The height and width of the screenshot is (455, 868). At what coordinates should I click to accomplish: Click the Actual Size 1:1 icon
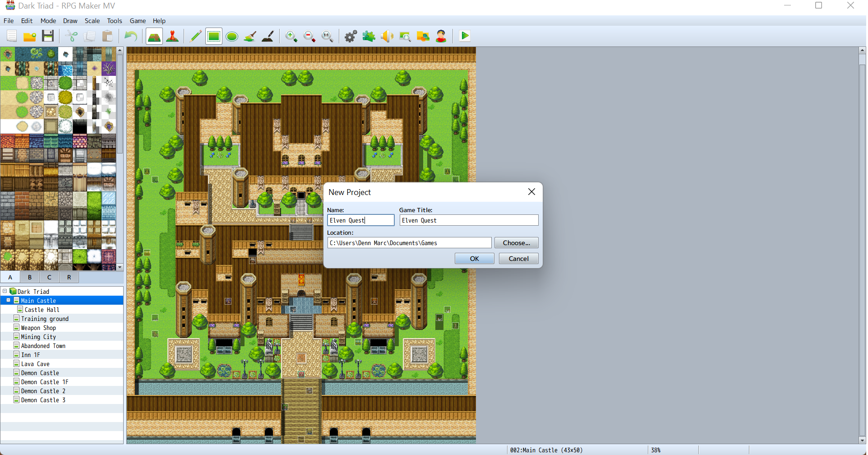[328, 36]
